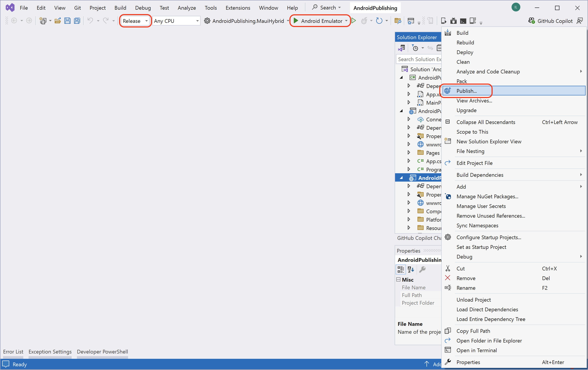
Task: Click the Visual Studio logo icon
Action: coord(10,8)
